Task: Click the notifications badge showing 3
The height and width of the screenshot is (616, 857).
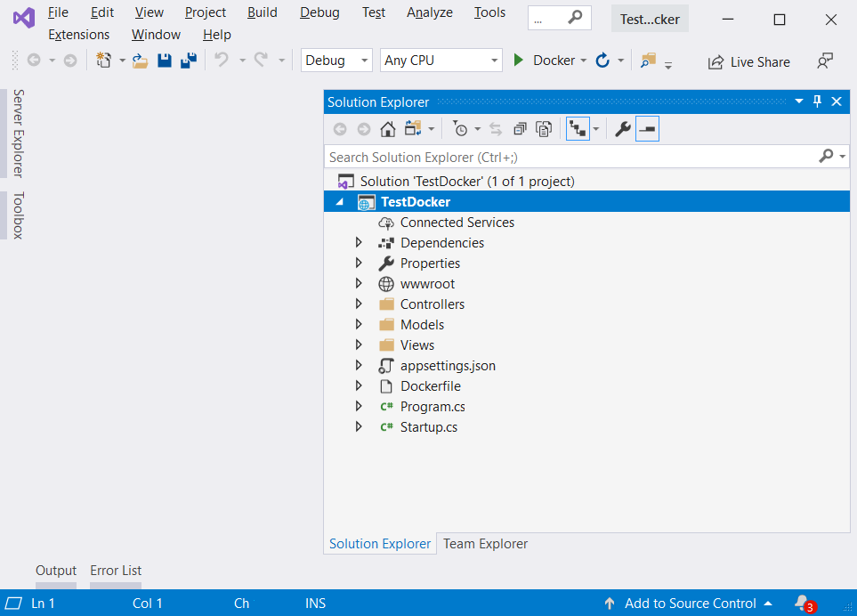Action: point(804,603)
